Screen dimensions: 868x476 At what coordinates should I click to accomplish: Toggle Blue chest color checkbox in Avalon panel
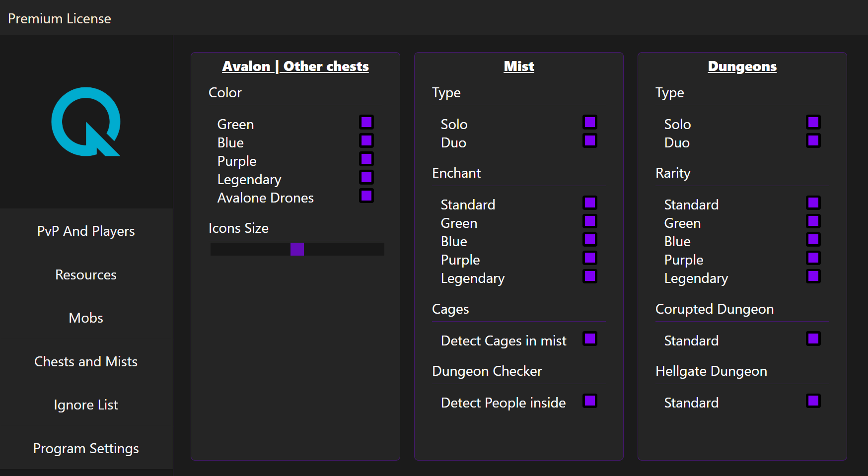click(x=366, y=140)
